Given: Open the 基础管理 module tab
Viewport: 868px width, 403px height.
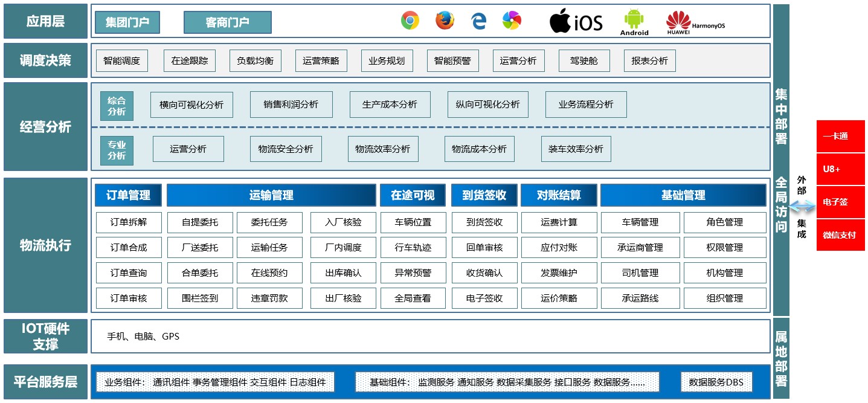Looking at the screenshot, I should [683, 195].
